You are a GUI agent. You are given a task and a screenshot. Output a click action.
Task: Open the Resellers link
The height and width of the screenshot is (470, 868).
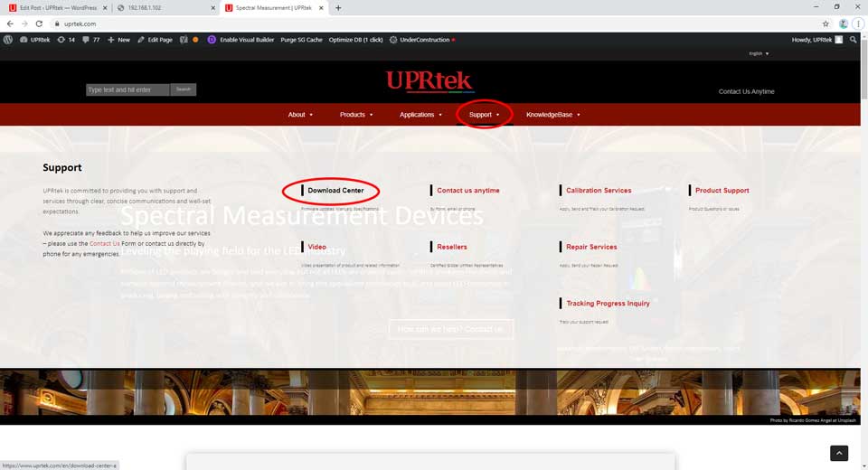click(x=452, y=247)
